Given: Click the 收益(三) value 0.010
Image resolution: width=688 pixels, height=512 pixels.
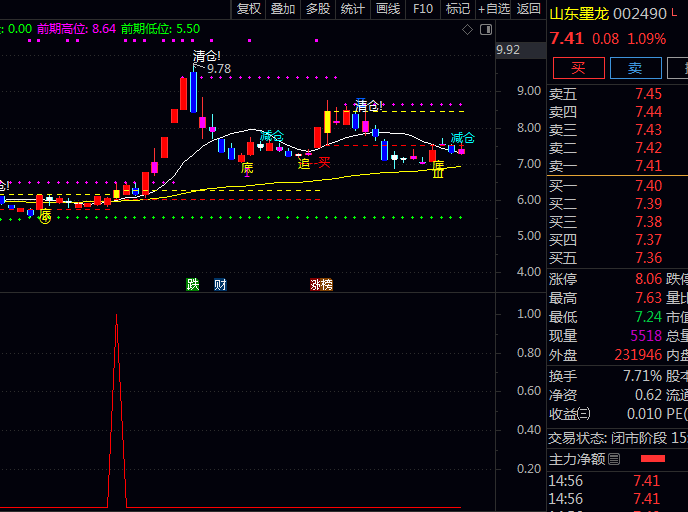Looking at the screenshot, I should point(644,414).
